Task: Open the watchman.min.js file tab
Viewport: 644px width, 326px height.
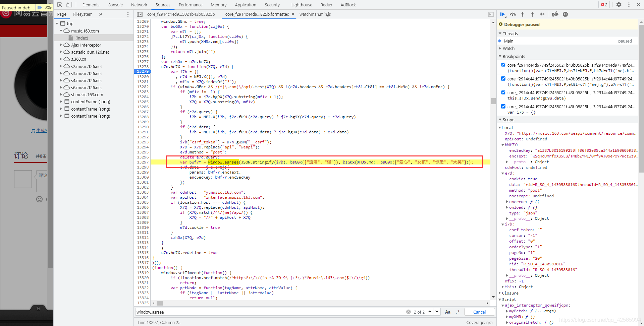Action: 315,14
